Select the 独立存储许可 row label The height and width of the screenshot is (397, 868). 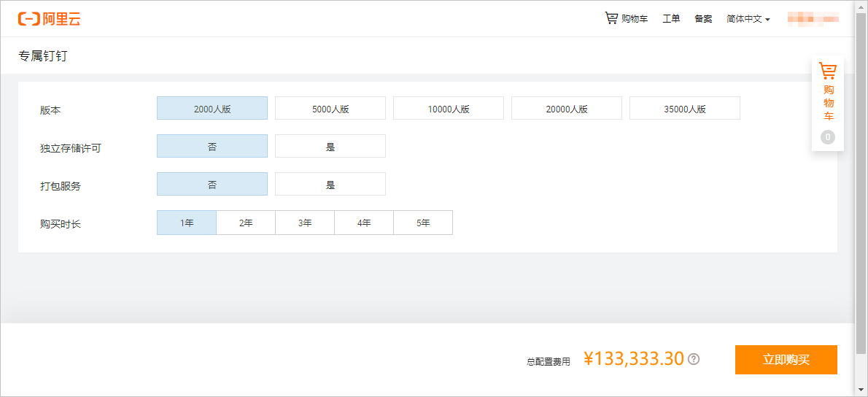click(71, 148)
